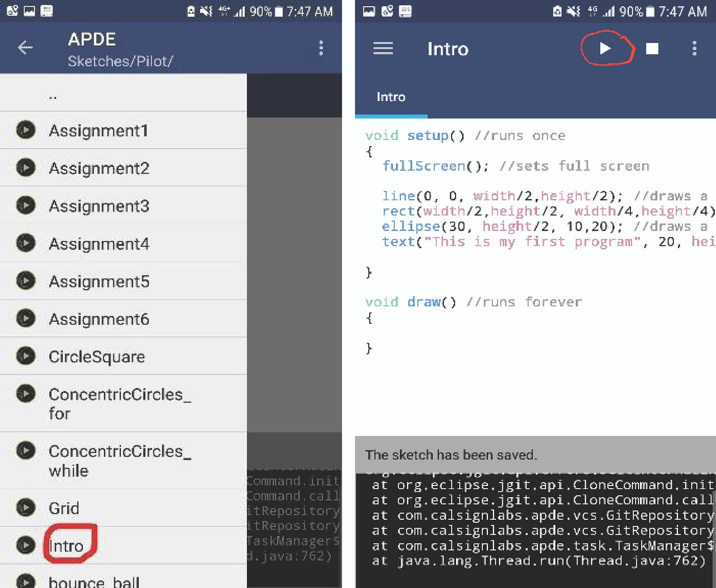Tap the 'The sketch has been saved.' message bar
Viewport: 716px width, 588px height.
(x=535, y=455)
